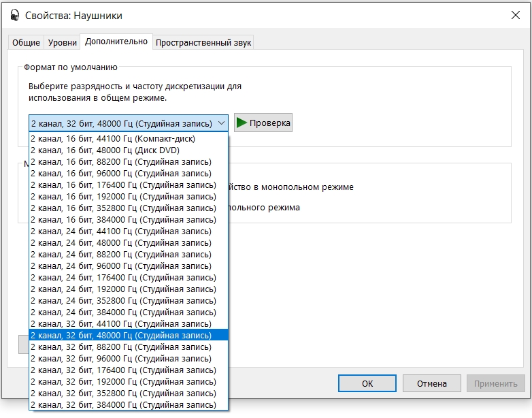532x418 pixels.
Task: Go to Пространственный звук tab
Action: (203, 42)
